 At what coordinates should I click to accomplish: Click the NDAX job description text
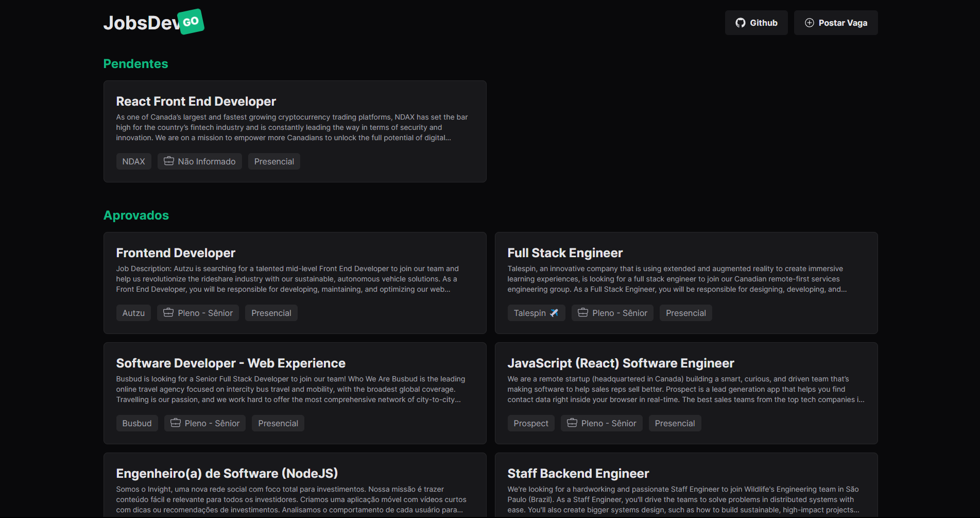click(292, 127)
